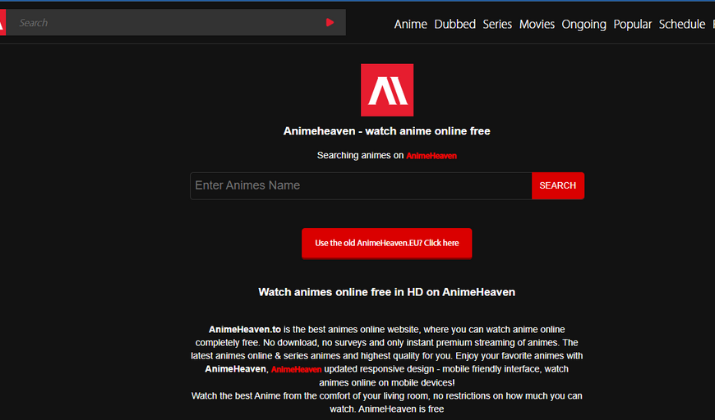This screenshot has height=420, width=715.
Task: Click the red play arrow in top search bar
Action: point(330,22)
